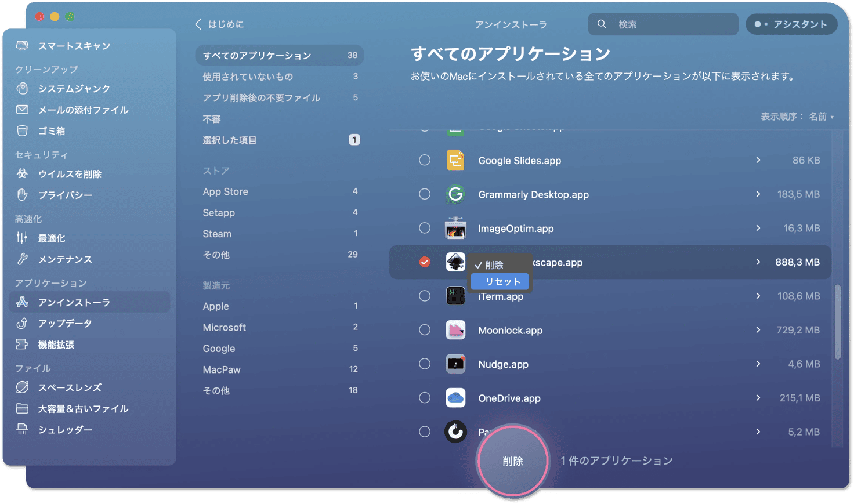Open the 不審 category
854x504 pixels.
[280, 119]
